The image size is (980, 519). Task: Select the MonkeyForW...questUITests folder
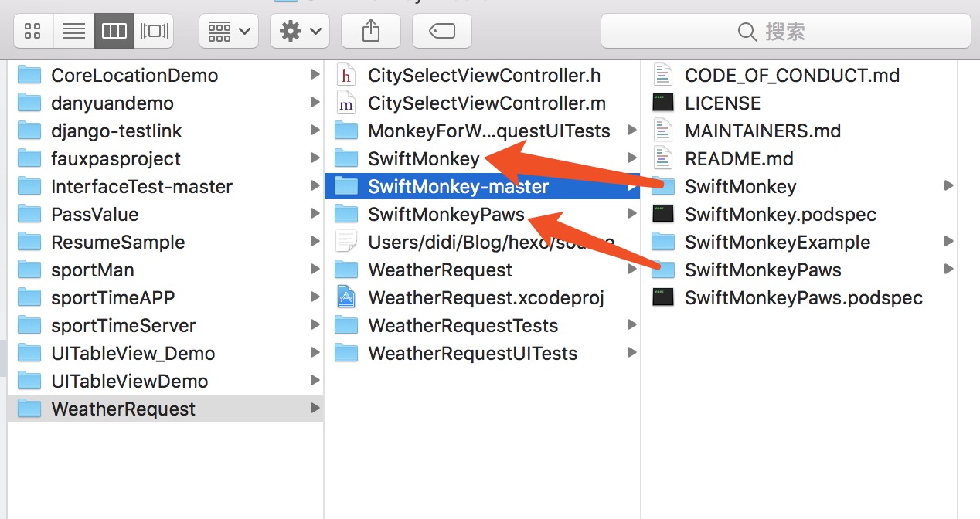pos(482,131)
